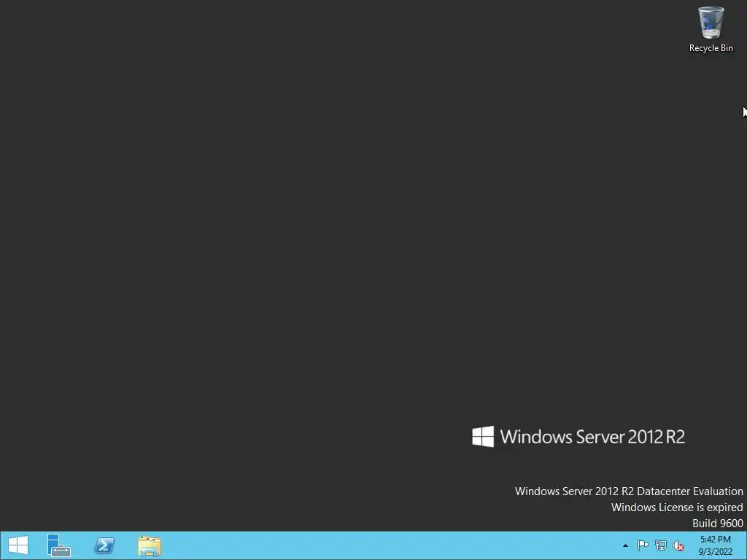The width and height of the screenshot is (747, 560).
Task: Open File Explorer from taskbar
Action: point(150,545)
